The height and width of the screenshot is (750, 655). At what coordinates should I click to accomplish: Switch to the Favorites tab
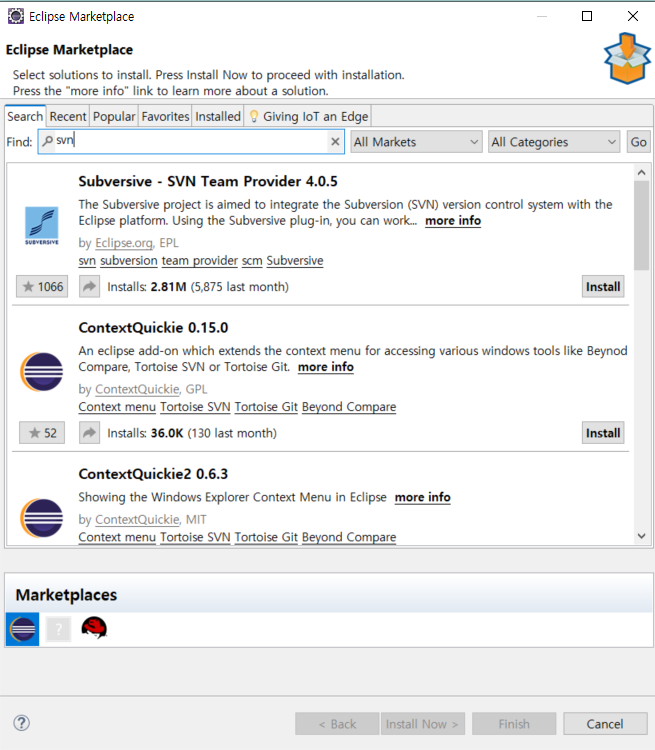coord(165,116)
